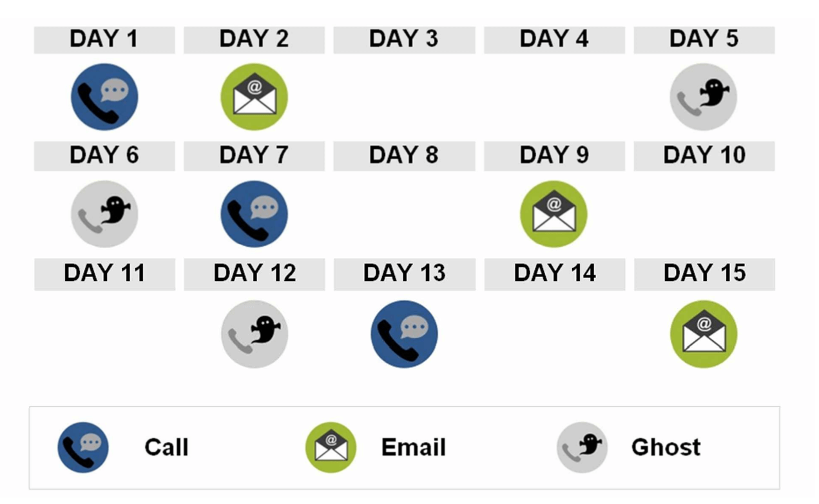Click the Call icon in legend
This screenshot has height=504, width=819.
click(83, 447)
